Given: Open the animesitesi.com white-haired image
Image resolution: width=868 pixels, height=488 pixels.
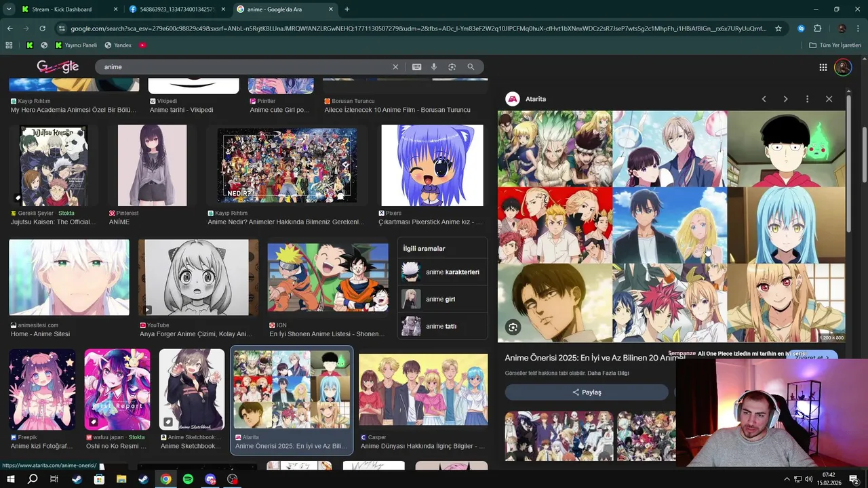Looking at the screenshot, I should (69, 277).
